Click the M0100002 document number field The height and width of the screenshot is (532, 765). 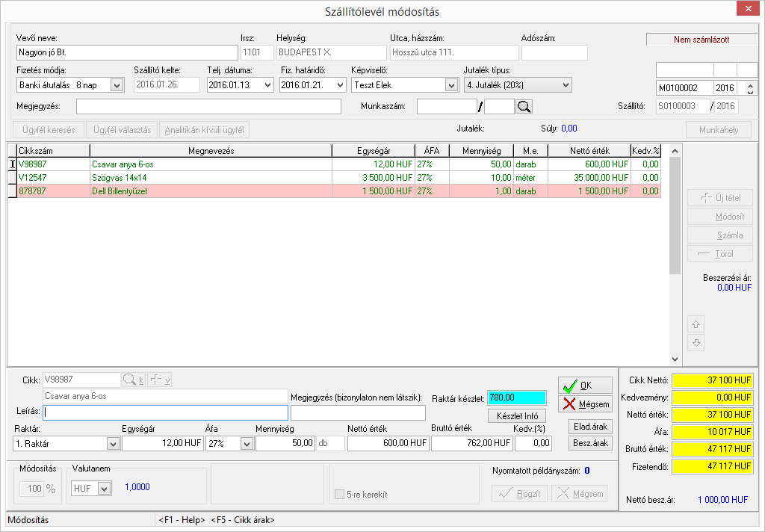click(x=685, y=88)
